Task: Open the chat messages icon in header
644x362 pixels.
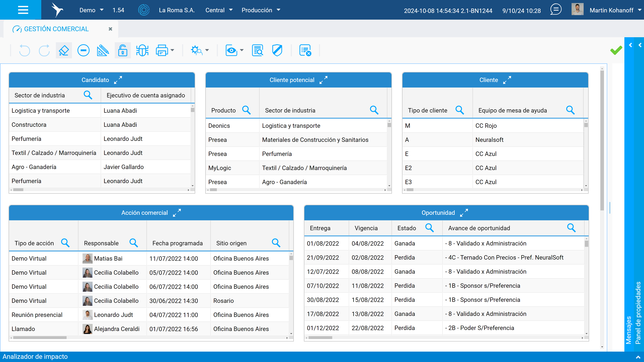Action: pos(556,10)
